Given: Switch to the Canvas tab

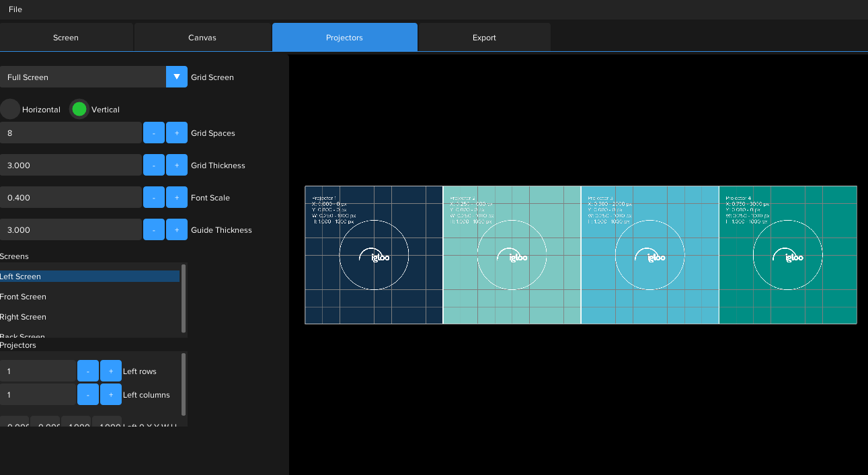Looking at the screenshot, I should click(202, 38).
